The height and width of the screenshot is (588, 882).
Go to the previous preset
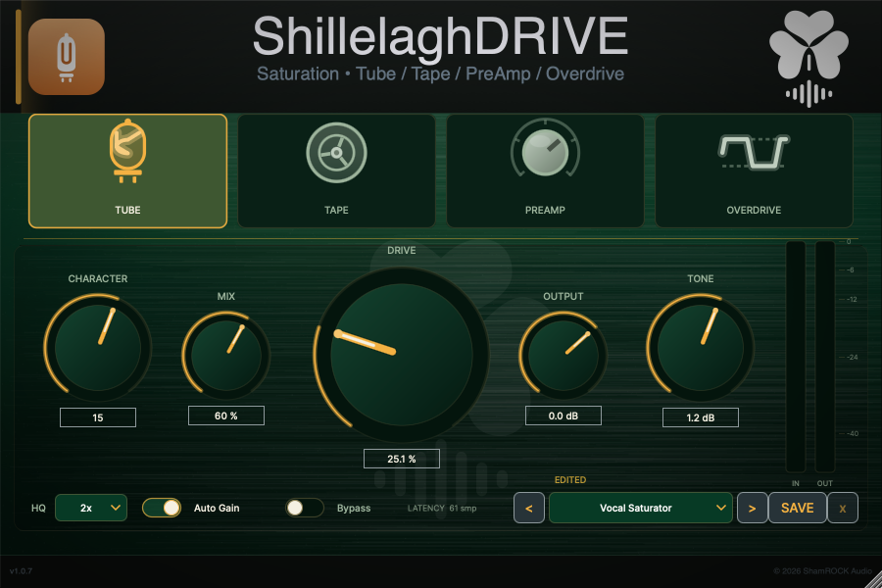point(529,508)
